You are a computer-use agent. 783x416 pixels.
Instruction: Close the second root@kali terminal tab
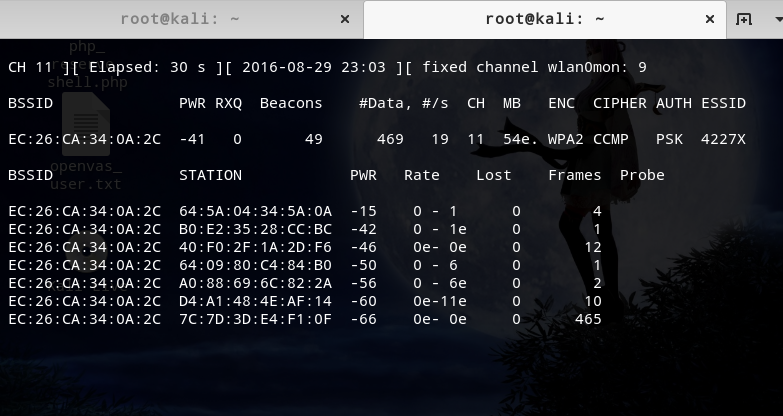[710, 19]
